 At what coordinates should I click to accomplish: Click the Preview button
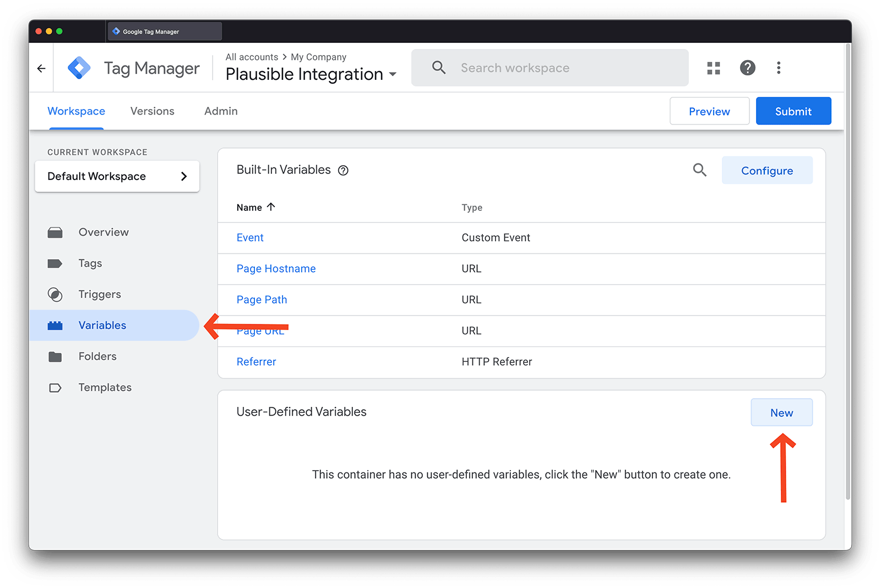click(x=709, y=111)
